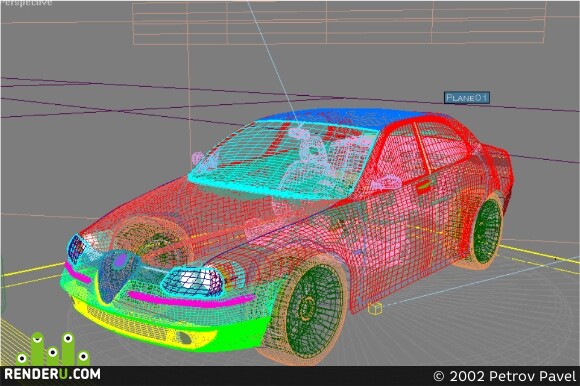Click the Perspective viewport label

pos(26,3)
